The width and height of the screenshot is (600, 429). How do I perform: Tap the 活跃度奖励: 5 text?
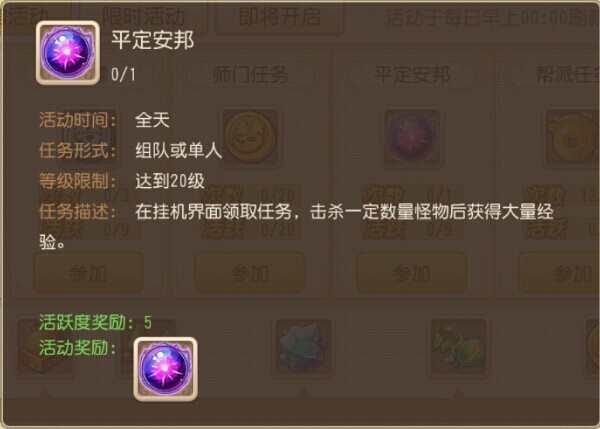[96, 323]
